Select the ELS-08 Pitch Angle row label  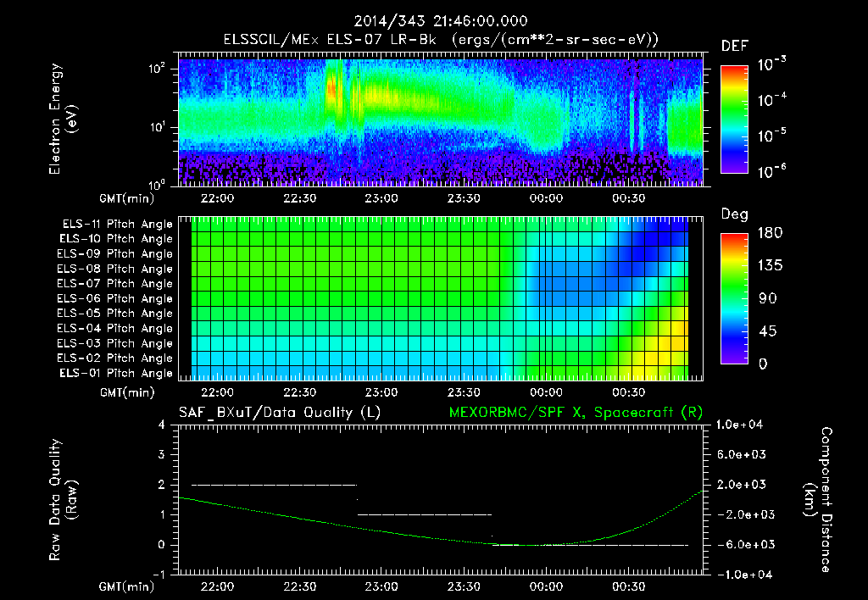coord(115,269)
